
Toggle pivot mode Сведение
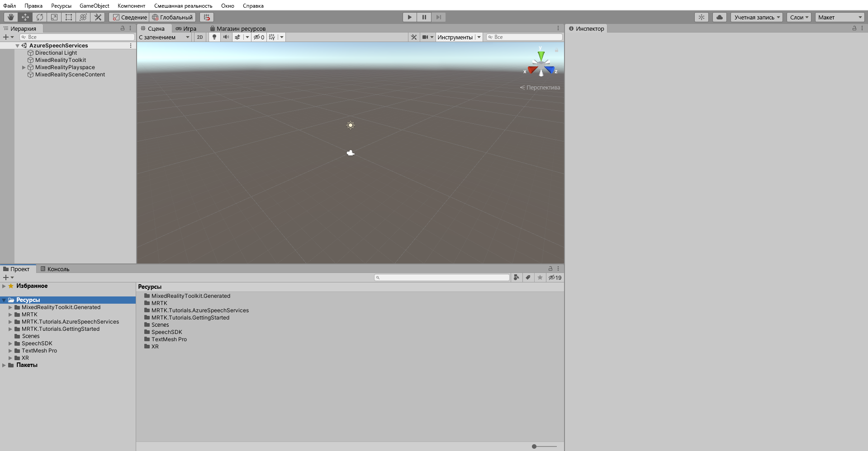(x=129, y=17)
